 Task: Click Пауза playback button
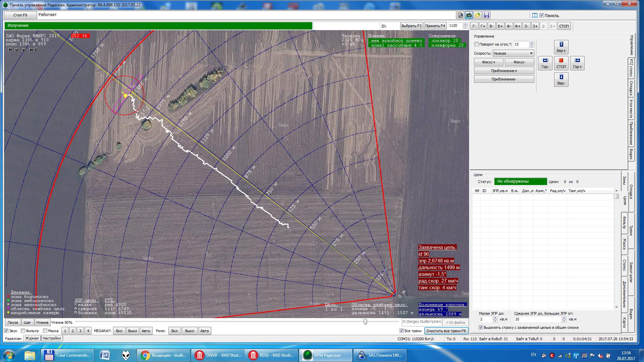13,322
